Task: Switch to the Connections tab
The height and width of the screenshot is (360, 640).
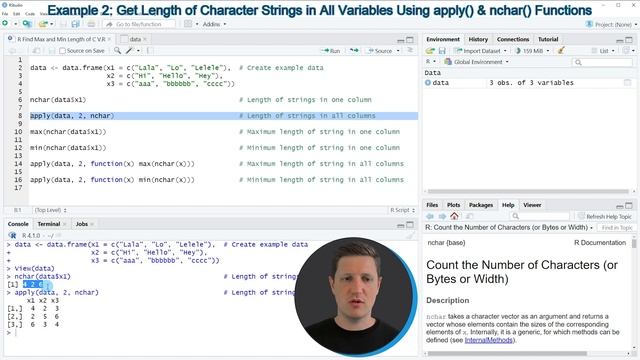Action: coord(513,39)
